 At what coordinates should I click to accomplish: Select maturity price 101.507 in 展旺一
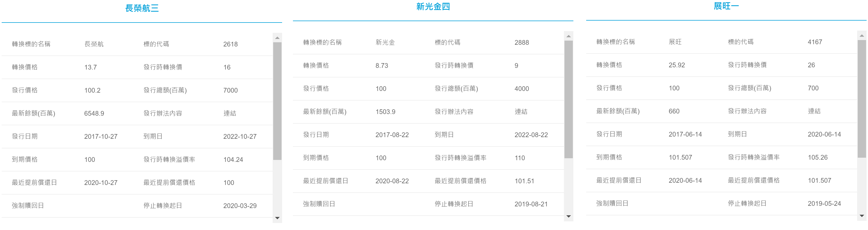coord(680,157)
